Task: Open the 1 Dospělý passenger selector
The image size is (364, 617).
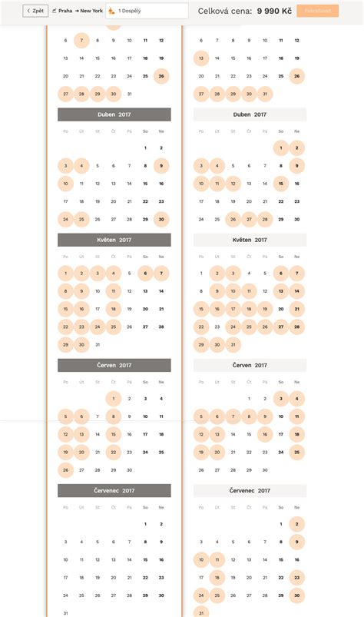Action: (x=147, y=11)
